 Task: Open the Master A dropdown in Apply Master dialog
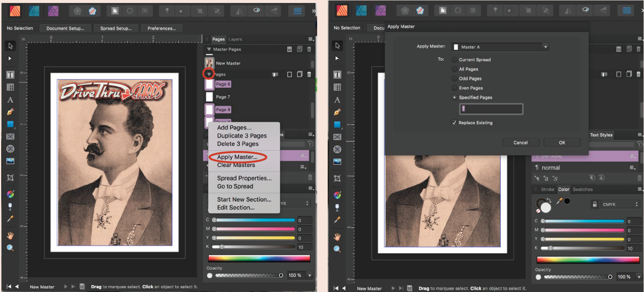pyautogui.click(x=500, y=47)
